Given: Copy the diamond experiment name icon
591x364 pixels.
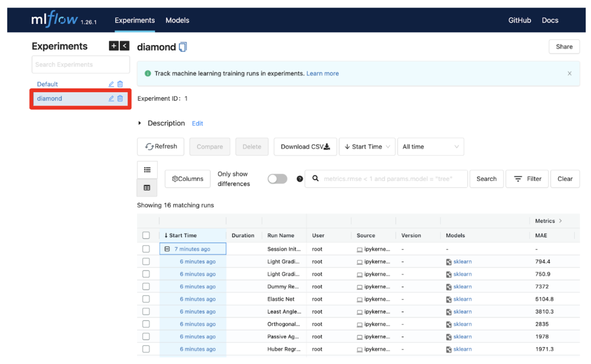Looking at the screenshot, I should 183,47.
